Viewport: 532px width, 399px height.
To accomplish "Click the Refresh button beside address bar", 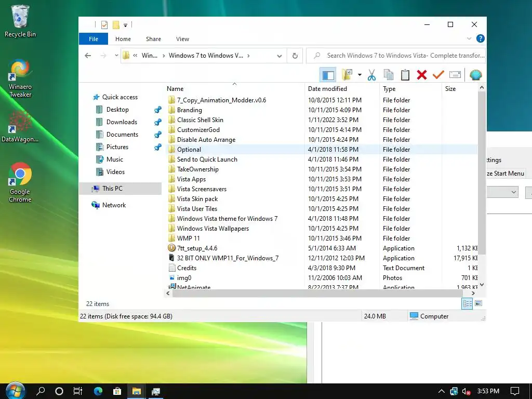I will [295, 56].
